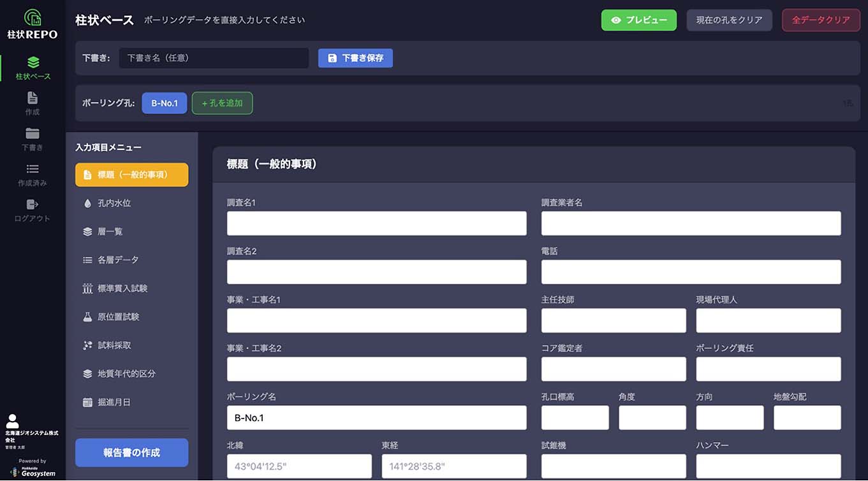Select the 原位置試験 flask icon
This screenshot has height=481, width=868.
click(x=87, y=316)
